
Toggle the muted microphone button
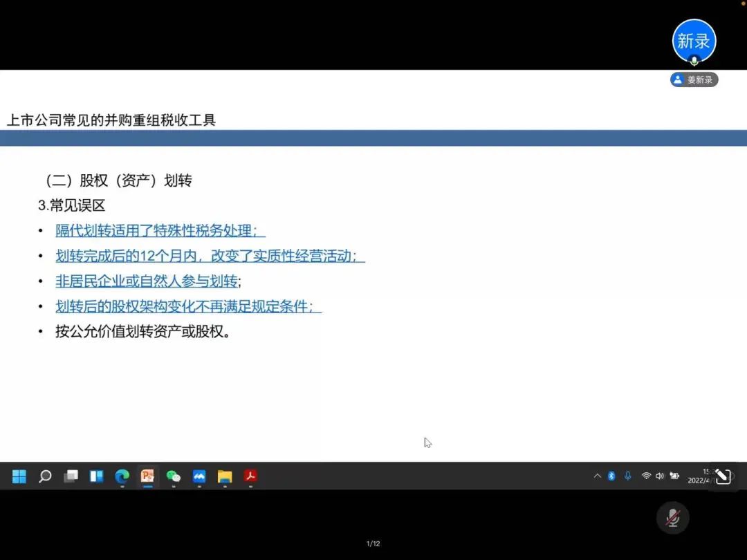coord(672,518)
